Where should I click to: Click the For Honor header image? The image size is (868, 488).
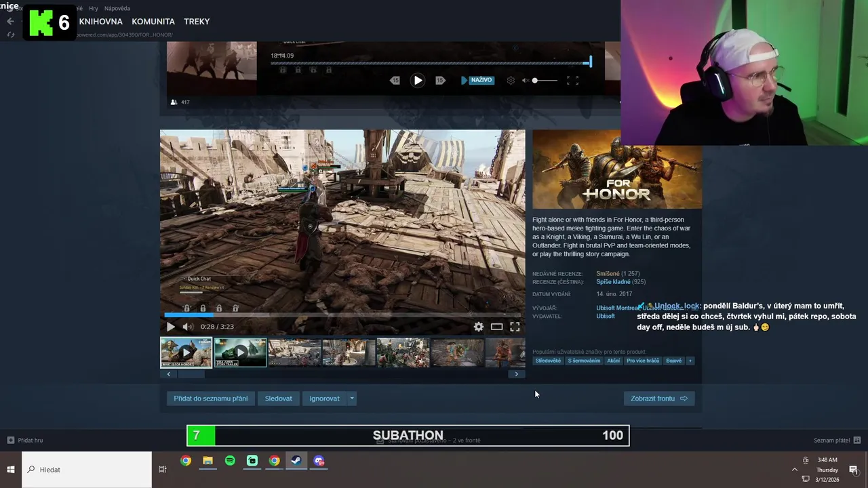click(617, 169)
